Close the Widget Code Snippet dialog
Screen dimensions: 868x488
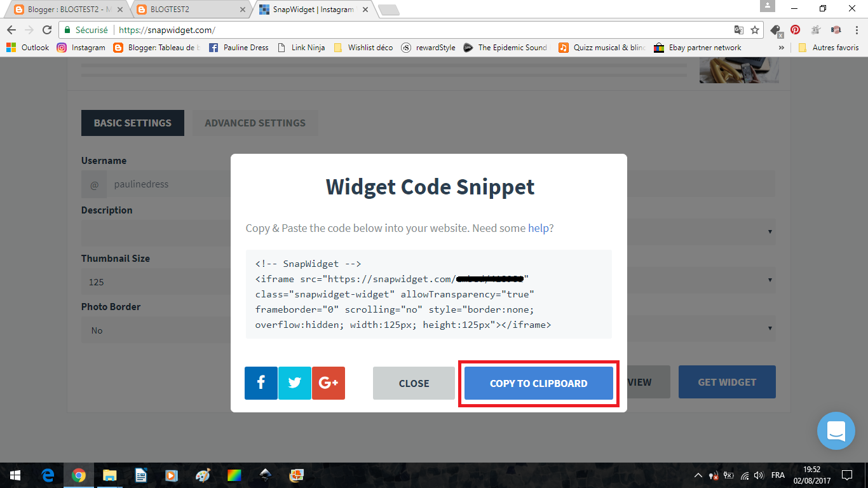(x=414, y=383)
